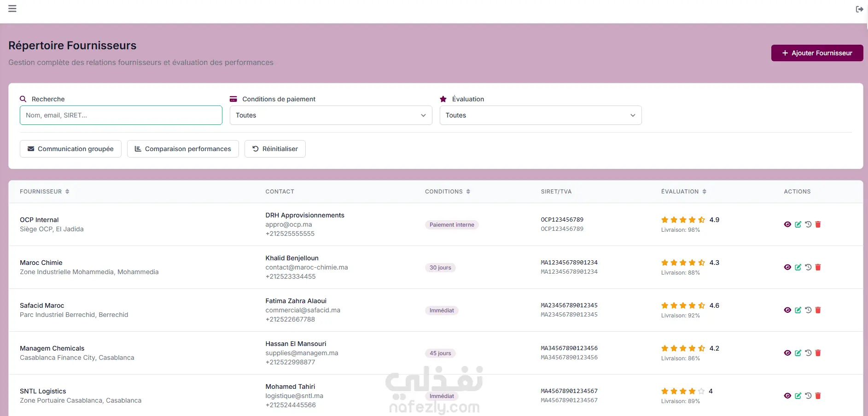868x416 pixels.
Task: View details of SNTL Logistics supplier
Action: click(787, 396)
